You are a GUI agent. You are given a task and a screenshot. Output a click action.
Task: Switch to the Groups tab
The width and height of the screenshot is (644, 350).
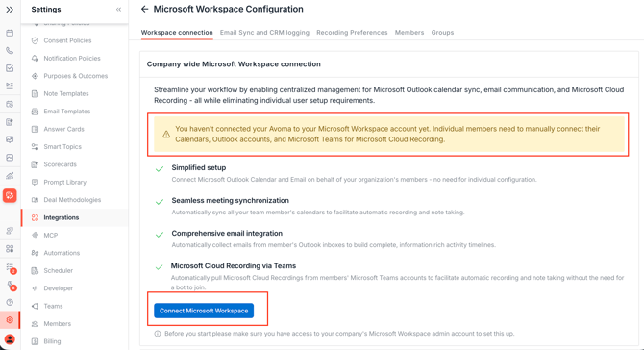tap(442, 32)
